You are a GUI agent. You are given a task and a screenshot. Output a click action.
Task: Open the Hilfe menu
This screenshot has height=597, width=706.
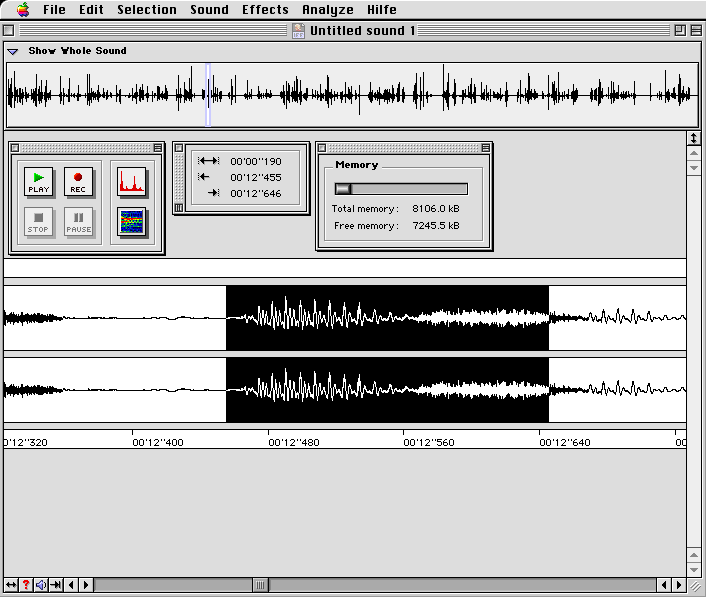[381, 9]
